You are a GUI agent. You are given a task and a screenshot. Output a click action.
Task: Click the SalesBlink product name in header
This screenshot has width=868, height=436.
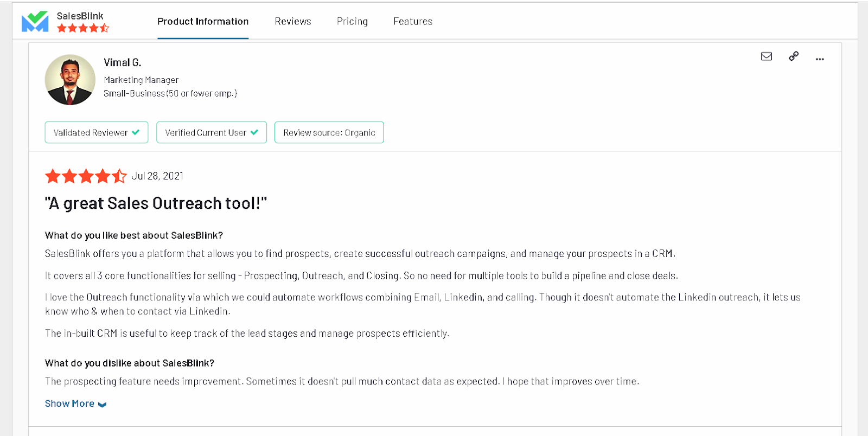click(80, 16)
